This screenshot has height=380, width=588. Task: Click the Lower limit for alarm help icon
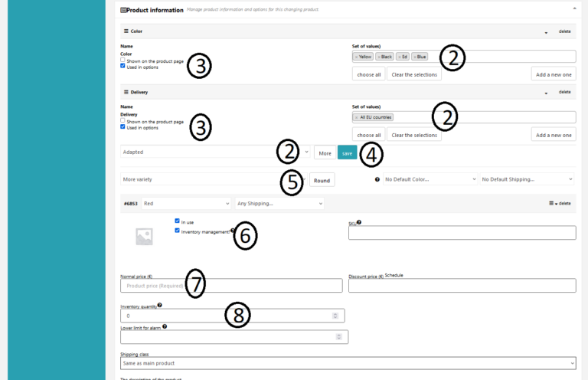click(165, 326)
